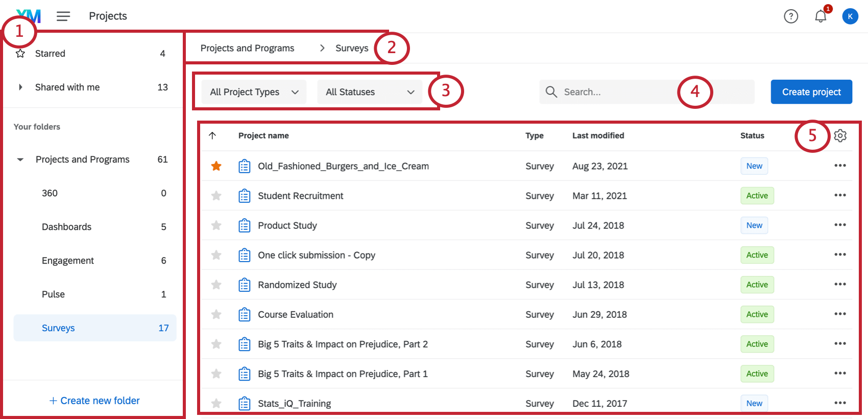Click the Create project button

tap(811, 92)
